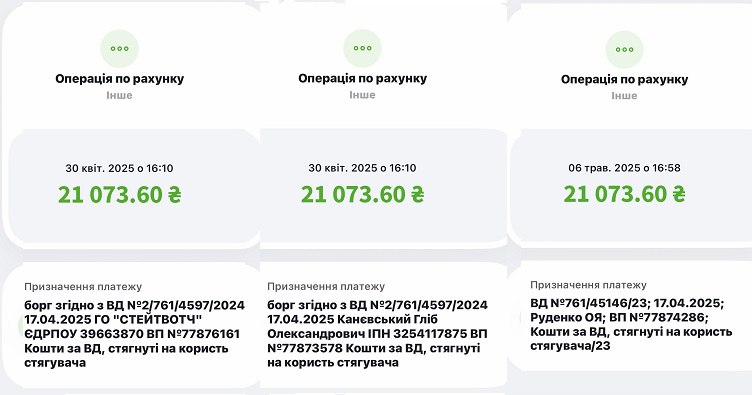Click 'Інше' category under the first operation
The width and height of the screenshot is (752, 395).
click(x=119, y=95)
